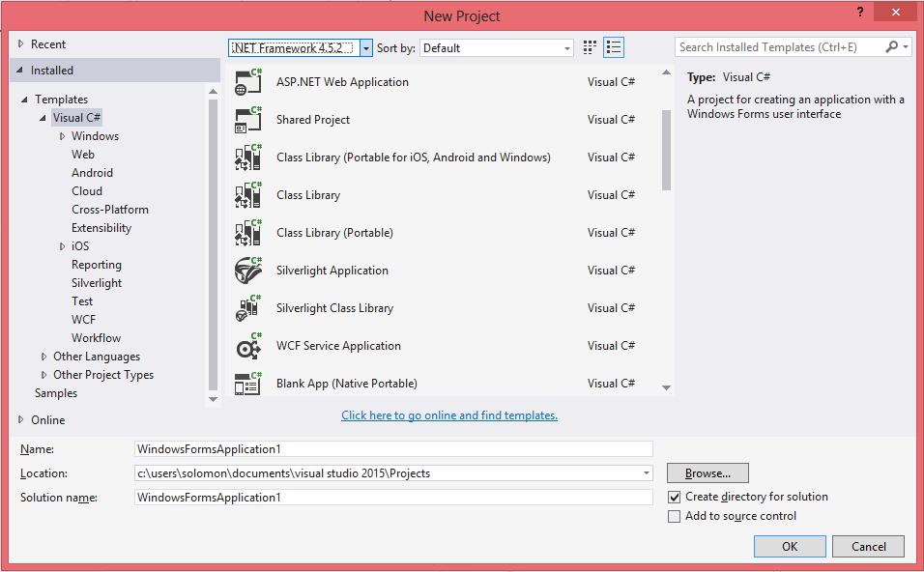Pick the Class Library (Portable for iOS, Android and Windows) icon
924x572 pixels.
[x=248, y=157]
